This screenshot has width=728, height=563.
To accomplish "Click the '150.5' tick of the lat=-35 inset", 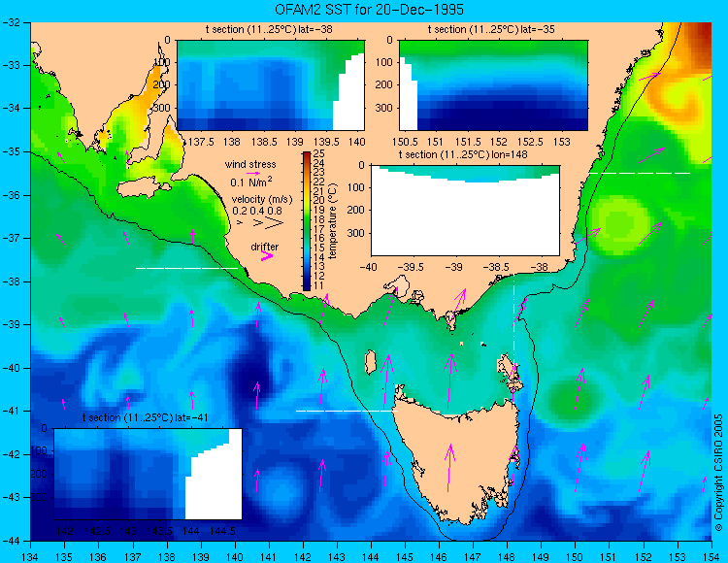I will [405, 142].
